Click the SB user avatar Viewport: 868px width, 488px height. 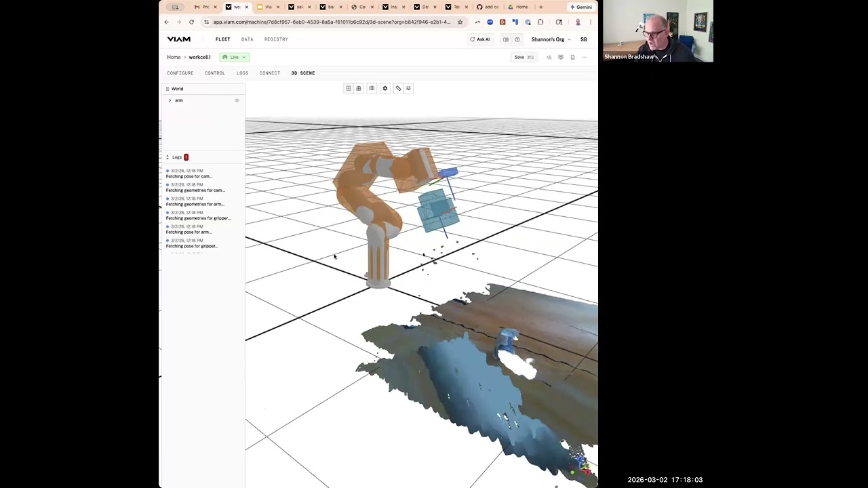point(583,39)
